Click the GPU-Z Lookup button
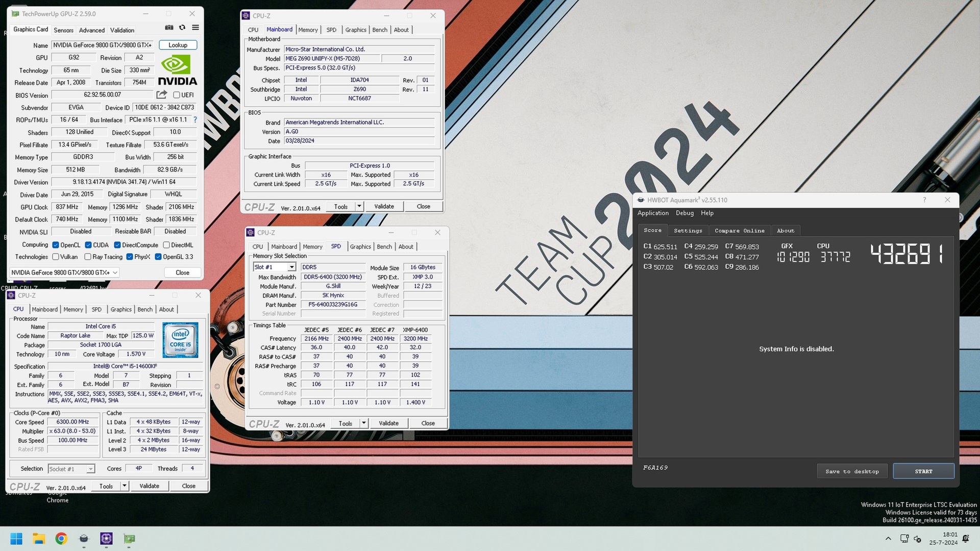 tap(178, 45)
